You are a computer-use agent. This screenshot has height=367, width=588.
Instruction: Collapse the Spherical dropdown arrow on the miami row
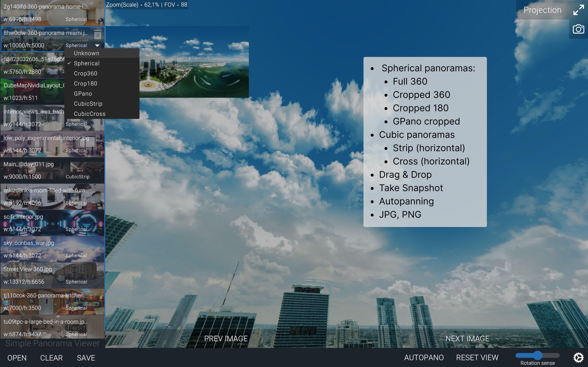tap(97, 45)
